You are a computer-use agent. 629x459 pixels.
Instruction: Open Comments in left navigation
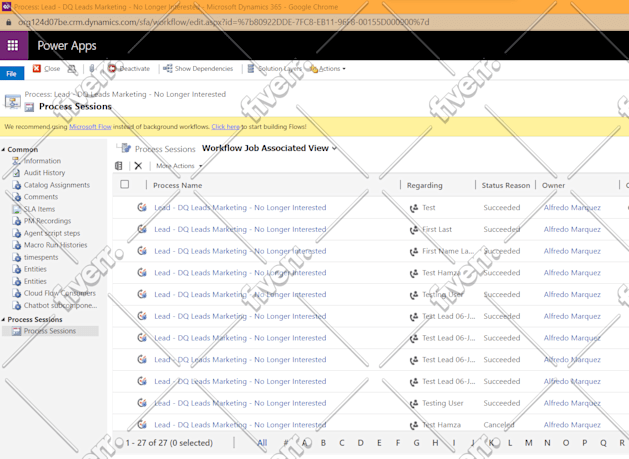[41, 197]
